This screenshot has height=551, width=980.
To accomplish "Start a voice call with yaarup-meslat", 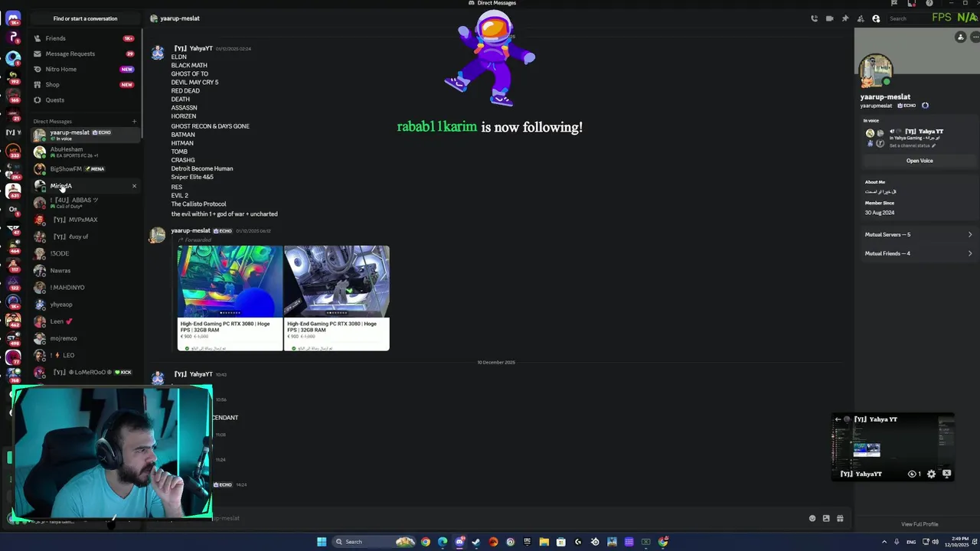I will coord(814,18).
